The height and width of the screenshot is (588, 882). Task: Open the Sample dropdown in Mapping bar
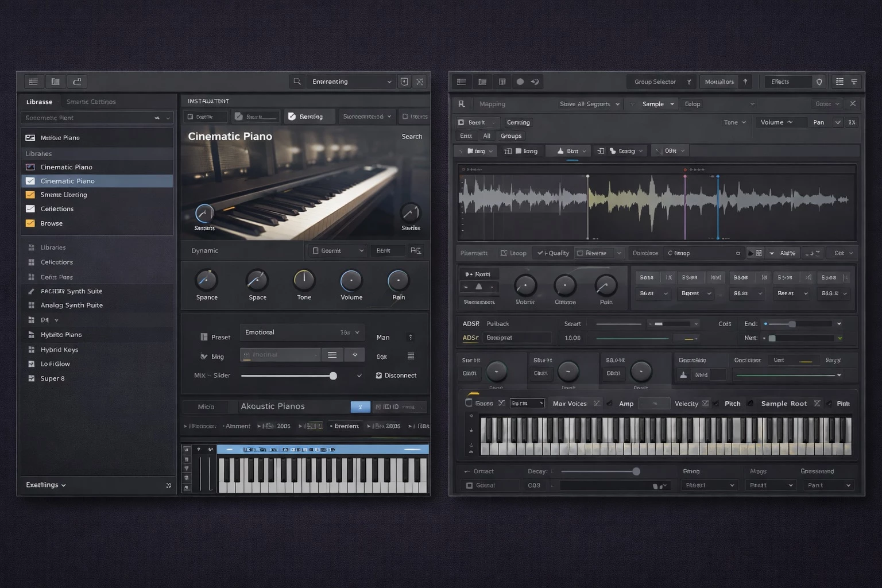(x=658, y=104)
